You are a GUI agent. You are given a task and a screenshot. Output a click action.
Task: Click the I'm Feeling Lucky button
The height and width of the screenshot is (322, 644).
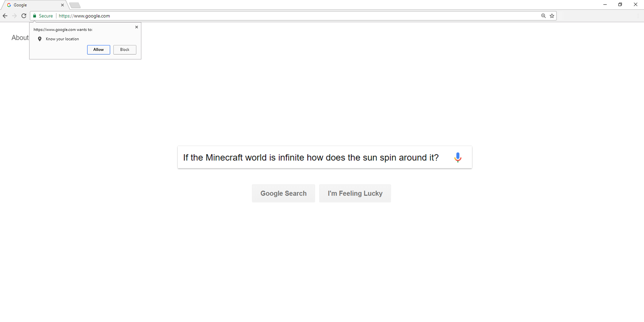coord(355,193)
